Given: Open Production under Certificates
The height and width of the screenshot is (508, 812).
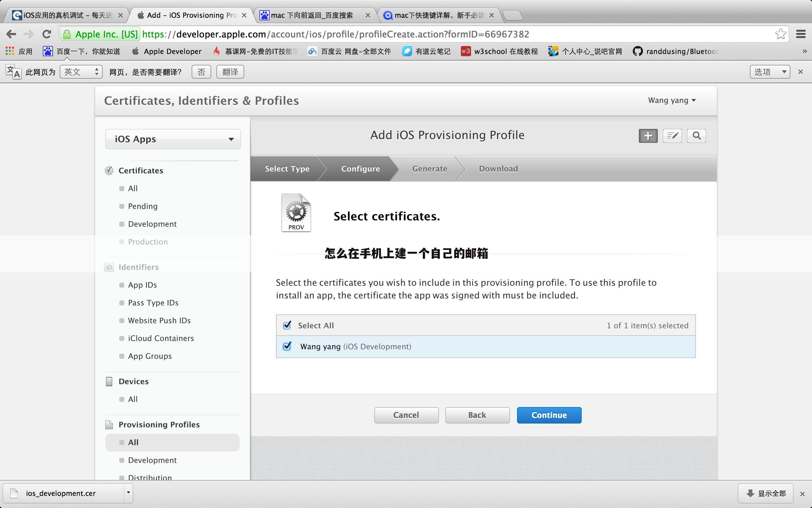Looking at the screenshot, I should [x=147, y=242].
